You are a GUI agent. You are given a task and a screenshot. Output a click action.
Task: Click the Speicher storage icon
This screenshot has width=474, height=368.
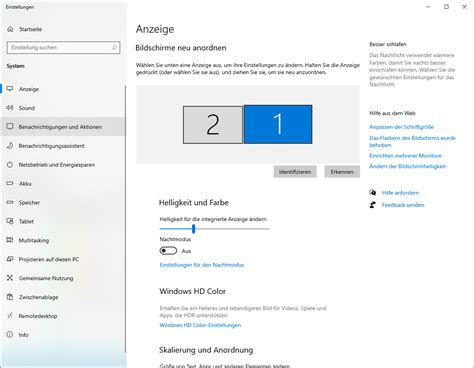coord(10,202)
